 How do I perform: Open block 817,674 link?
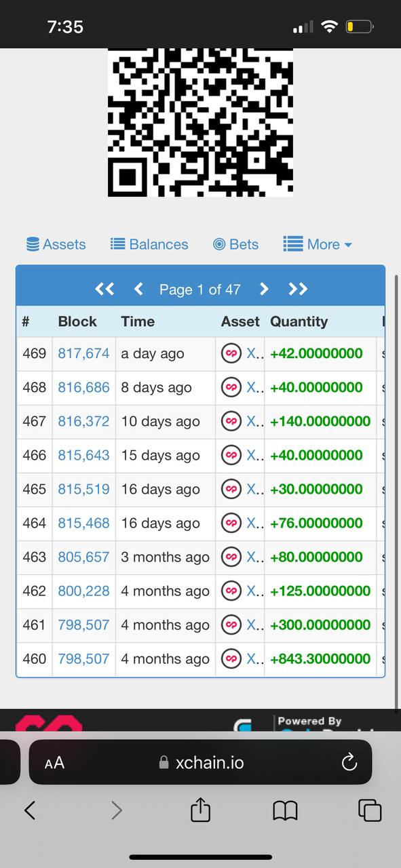pyautogui.click(x=83, y=353)
